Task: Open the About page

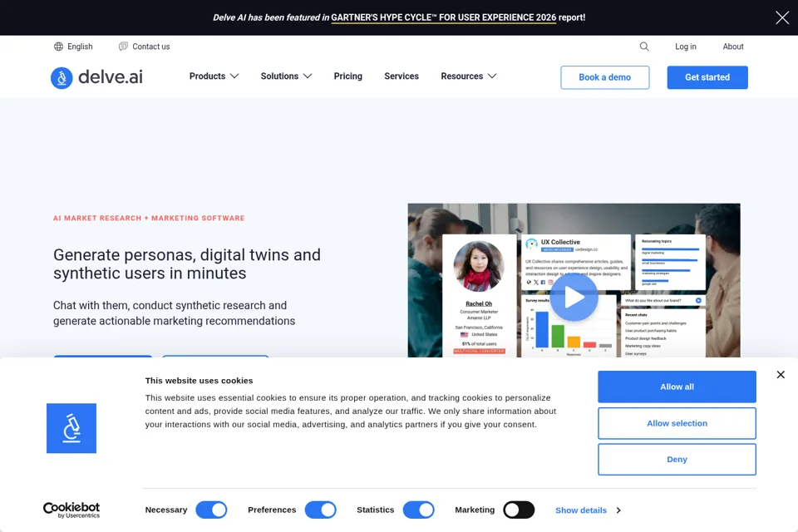Action: 733,47
